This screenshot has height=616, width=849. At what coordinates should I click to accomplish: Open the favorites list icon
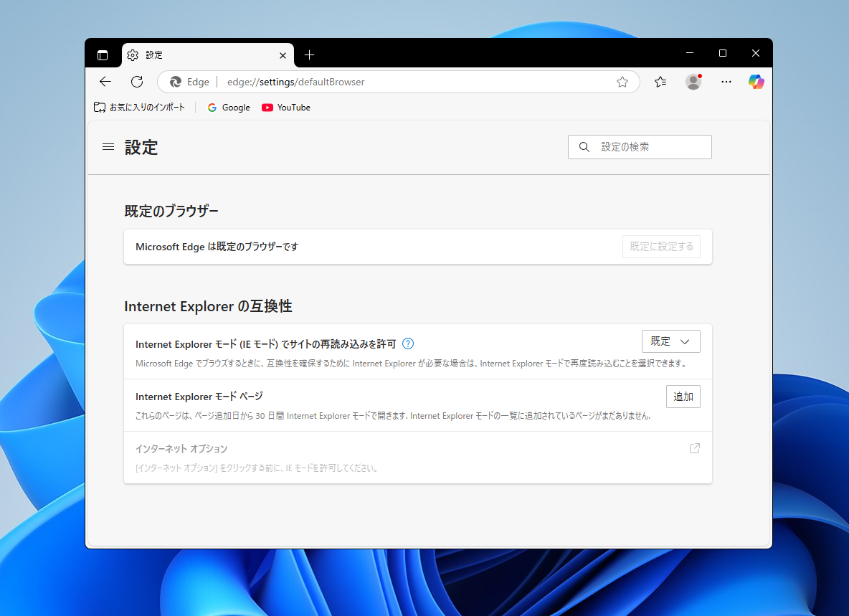pyautogui.click(x=660, y=82)
